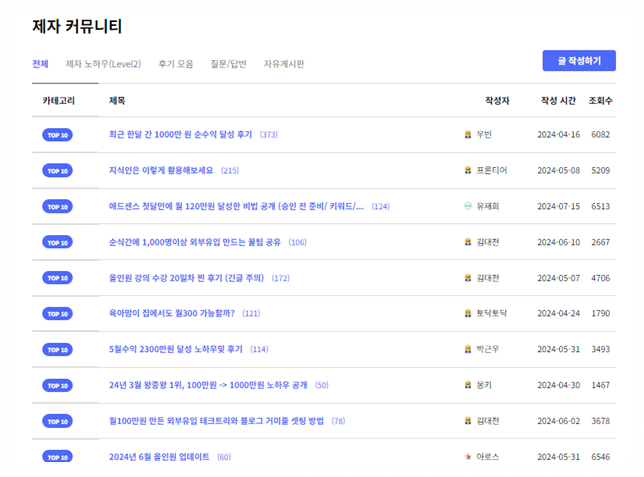Go to 자유게시판 tab
The height and width of the screenshot is (477, 644).
[284, 64]
